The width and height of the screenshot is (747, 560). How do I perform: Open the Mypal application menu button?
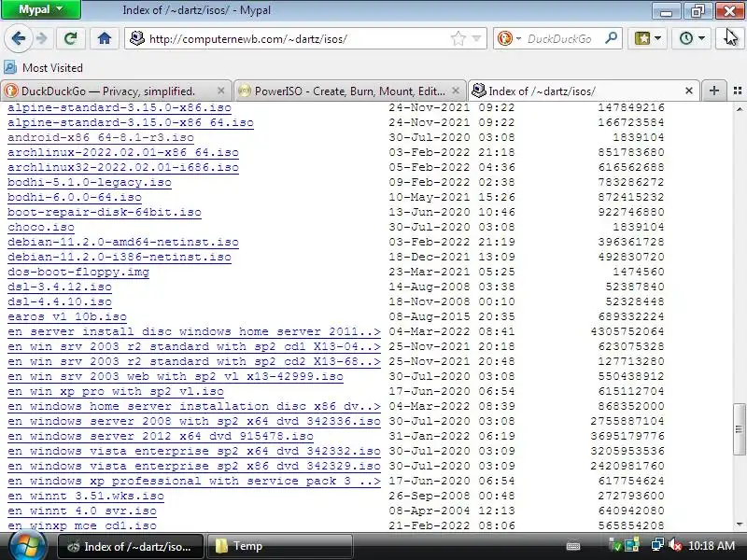(x=41, y=9)
